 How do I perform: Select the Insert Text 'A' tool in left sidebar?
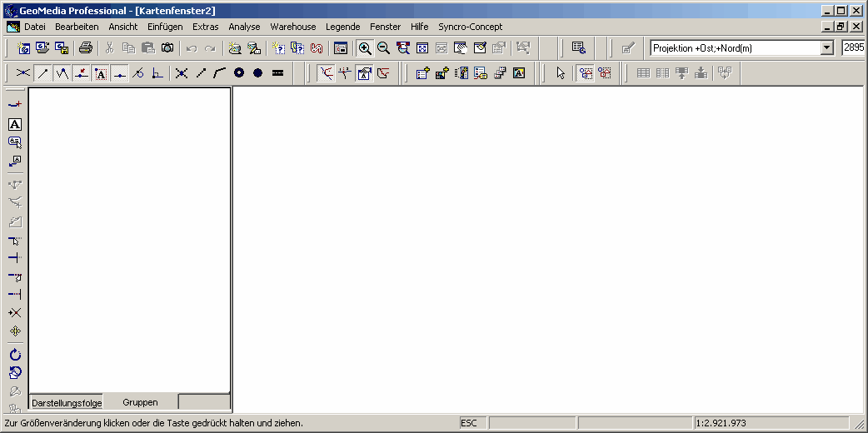pyautogui.click(x=15, y=124)
